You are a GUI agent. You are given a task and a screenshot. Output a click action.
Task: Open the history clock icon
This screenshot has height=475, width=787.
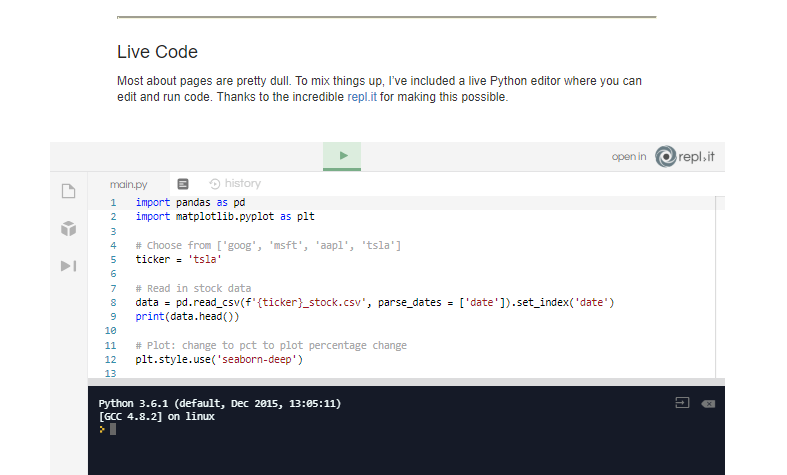(x=214, y=184)
